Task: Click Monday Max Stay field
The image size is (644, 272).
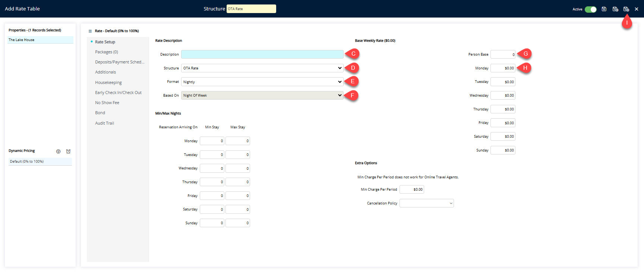Action: pos(238,141)
